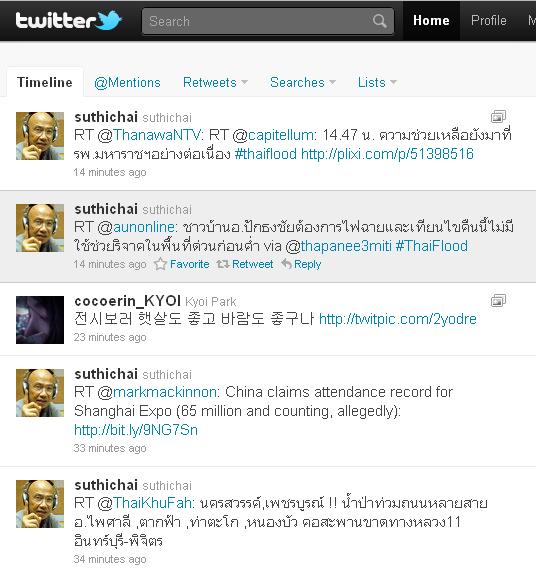The image size is (536, 569).
Task: Click the search magnifier icon
Action: point(379,21)
